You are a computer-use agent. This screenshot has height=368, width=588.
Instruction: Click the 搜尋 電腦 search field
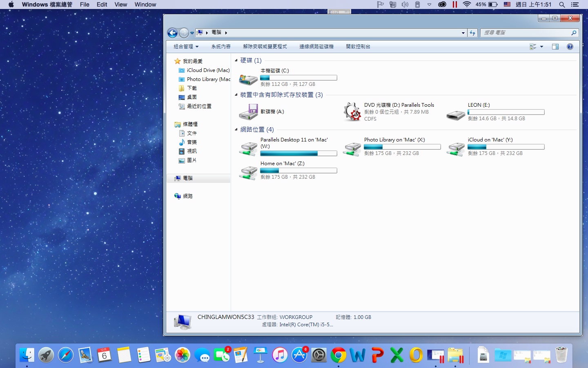(x=530, y=33)
